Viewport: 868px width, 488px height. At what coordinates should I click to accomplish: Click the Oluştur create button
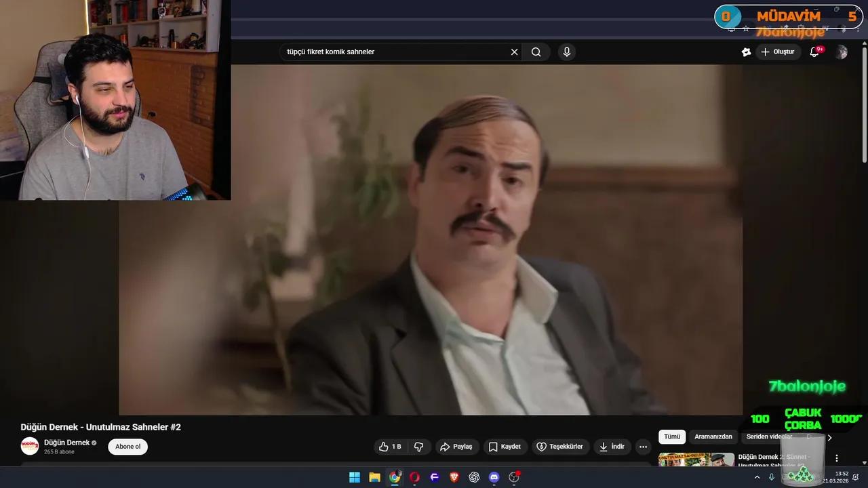click(777, 52)
